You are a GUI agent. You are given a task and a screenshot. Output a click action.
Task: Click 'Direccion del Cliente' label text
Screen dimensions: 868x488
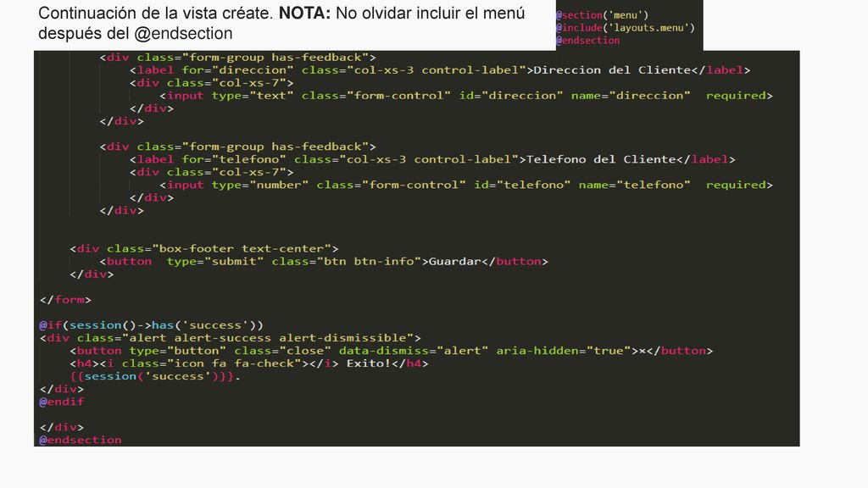pos(612,70)
